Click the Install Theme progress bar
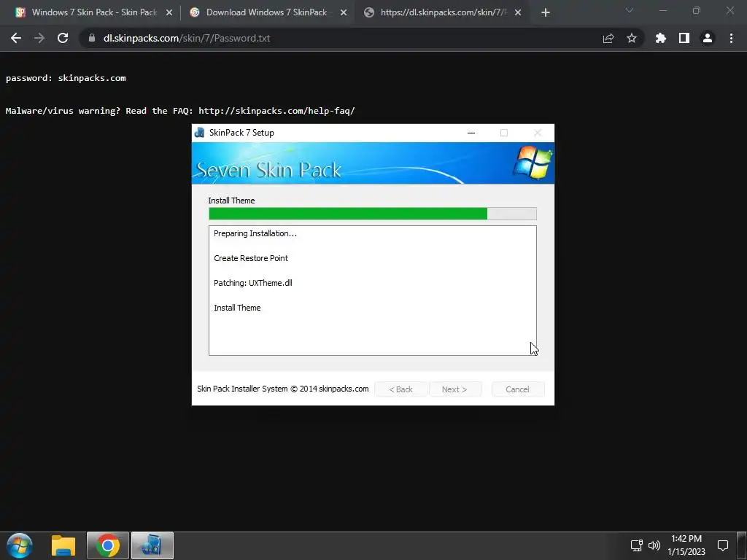 pyautogui.click(x=373, y=214)
